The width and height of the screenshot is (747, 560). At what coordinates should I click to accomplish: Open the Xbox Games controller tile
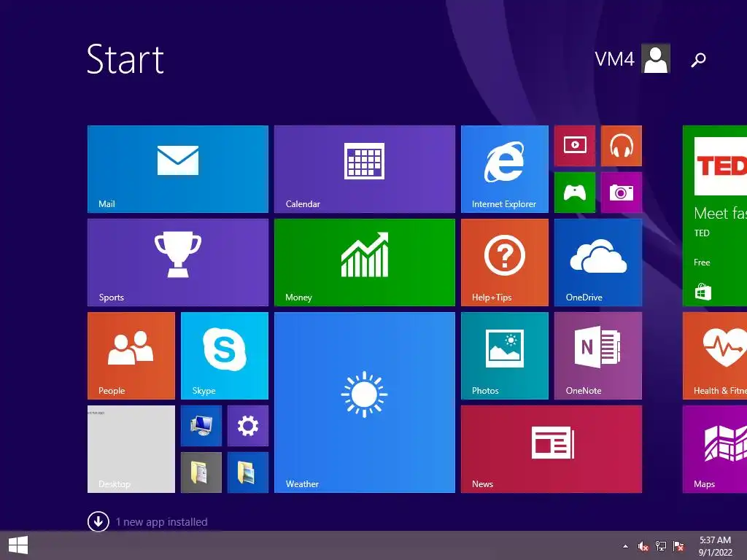(x=575, y=192)
